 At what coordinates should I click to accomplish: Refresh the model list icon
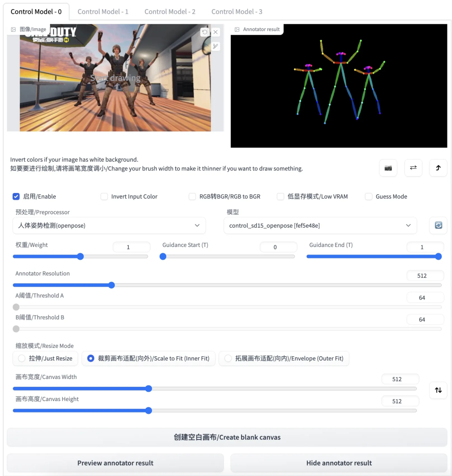[x=438, y=225]
